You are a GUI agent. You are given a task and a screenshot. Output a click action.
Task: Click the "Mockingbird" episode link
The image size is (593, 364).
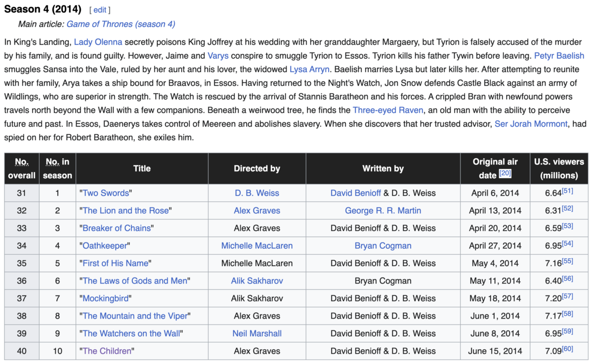click(105, 298)
